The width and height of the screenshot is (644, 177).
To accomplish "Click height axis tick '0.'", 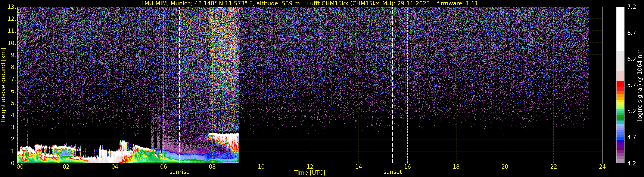I will pyautogui.click(x=13, y=163).
